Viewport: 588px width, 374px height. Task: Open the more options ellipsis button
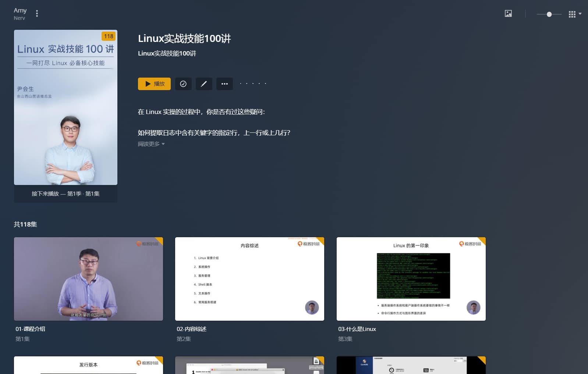coord(224,84)
